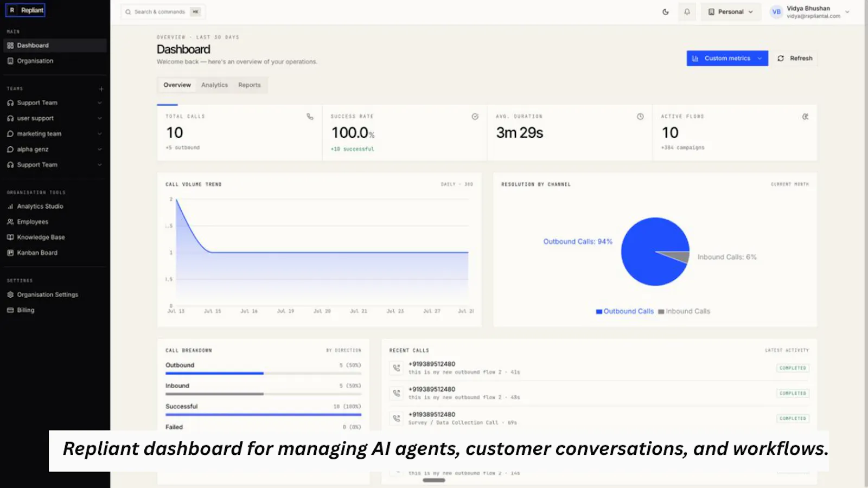Switch to the Overview tab
Image resolution: width=868 pixels, height=488 pixels.
point(177,85)
